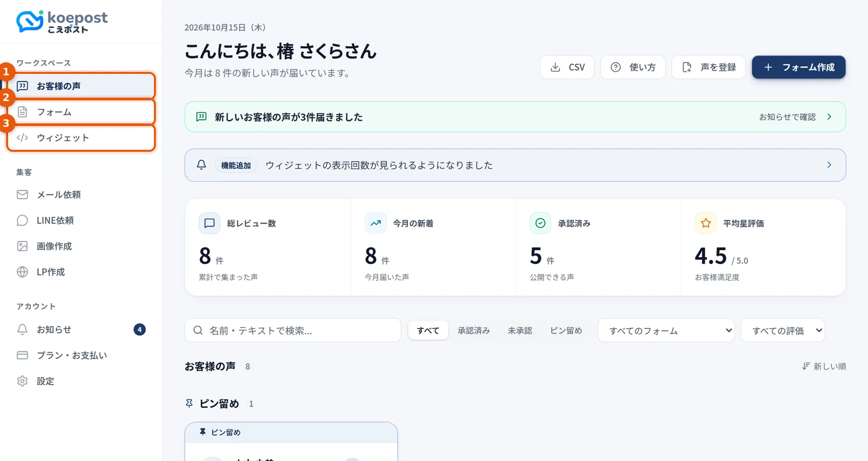Click the 総レビュー数 speech bubble icon
The image size is (868, 461).
coord(209,223)
